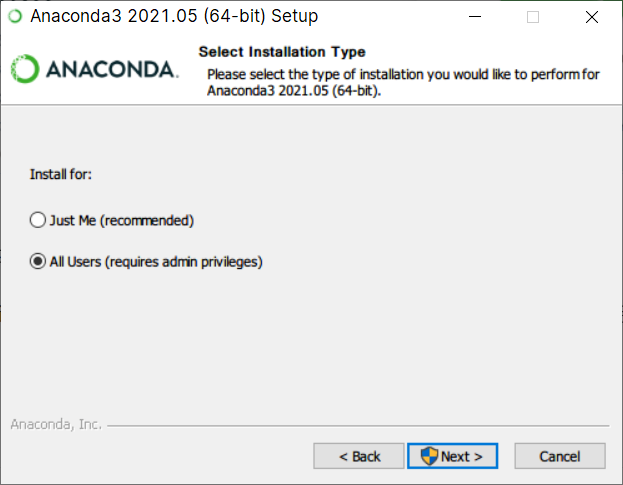Proceed with the 'Next >' button

[452, 456]
